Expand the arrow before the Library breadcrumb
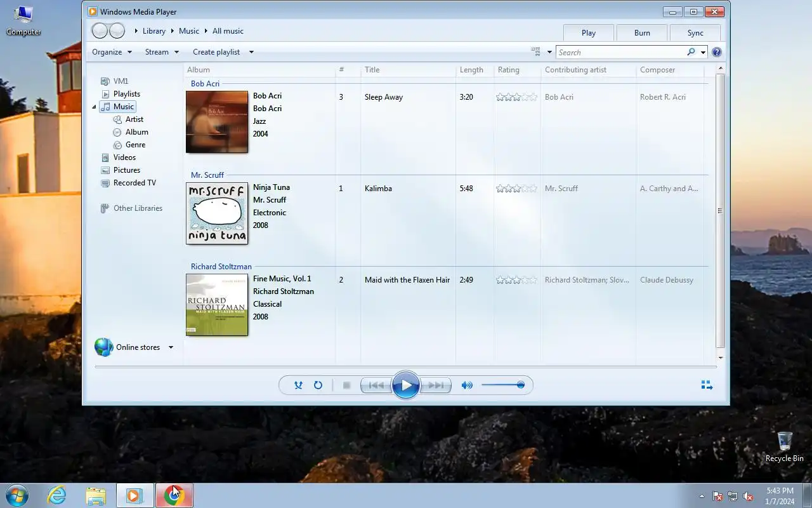The width and height of the screenshot is (812, 508). [x=136, y=31]
